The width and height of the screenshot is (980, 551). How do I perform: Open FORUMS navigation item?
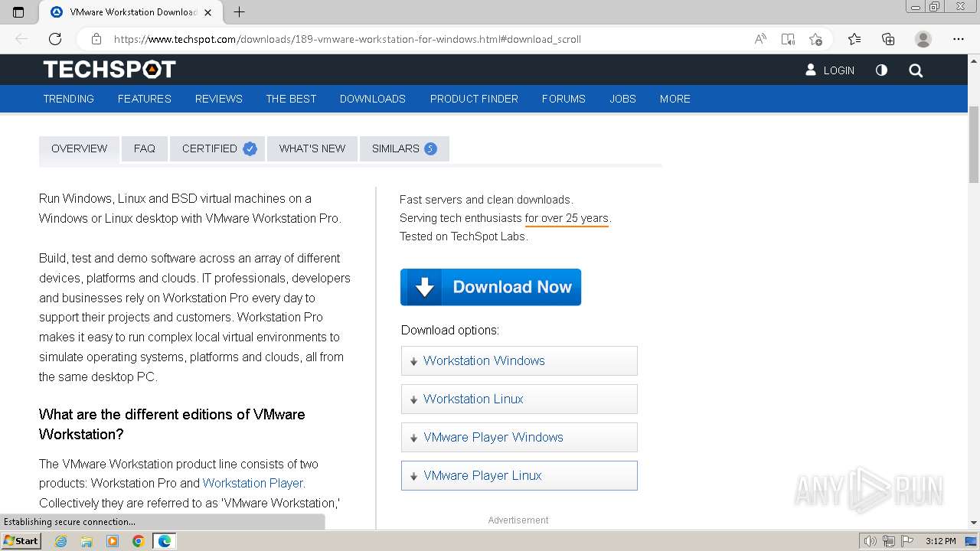pos(563,99)
